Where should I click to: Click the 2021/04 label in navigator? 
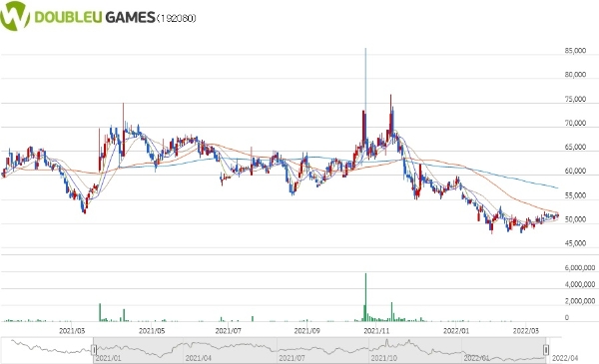pos(199,358)
